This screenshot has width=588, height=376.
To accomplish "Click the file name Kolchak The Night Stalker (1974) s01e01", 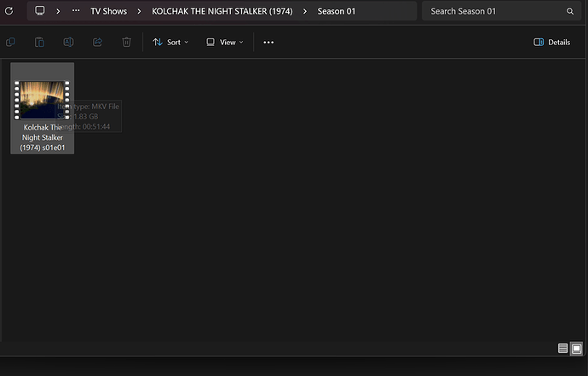I will [43, 137].
